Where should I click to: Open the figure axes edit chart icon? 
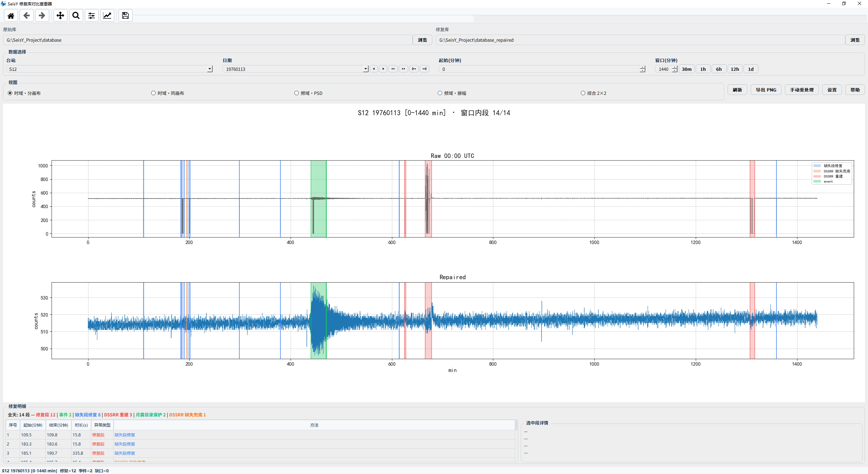coord(107,16)
